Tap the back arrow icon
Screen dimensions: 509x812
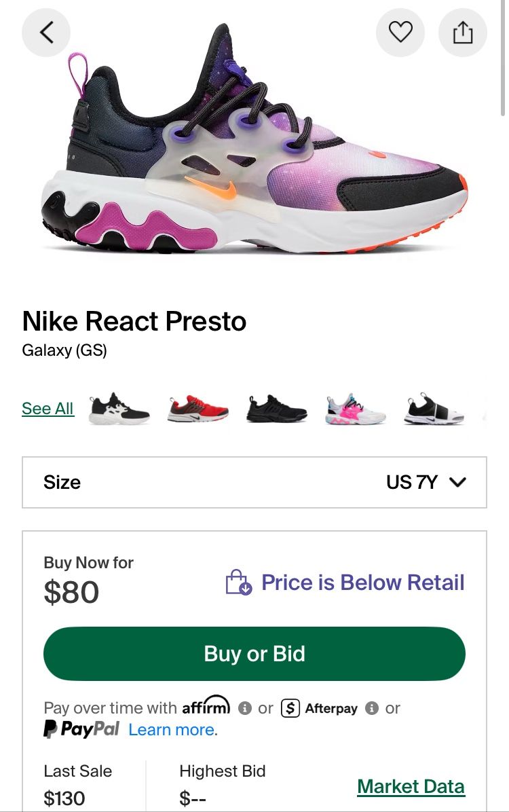[x=46, y=32]
